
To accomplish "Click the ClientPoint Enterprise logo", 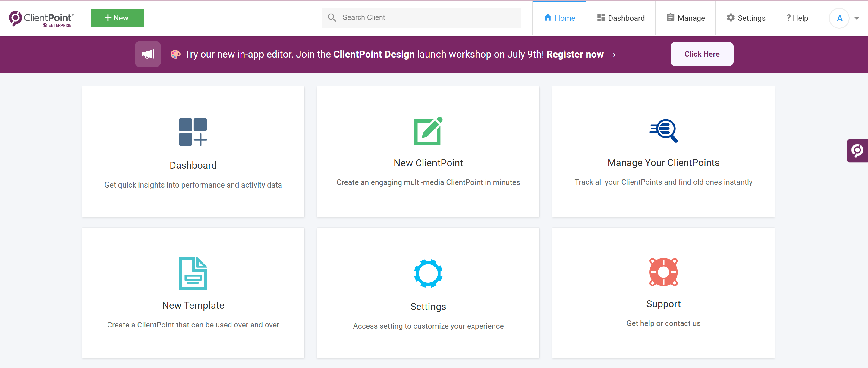I will click(x=40, y=18).
